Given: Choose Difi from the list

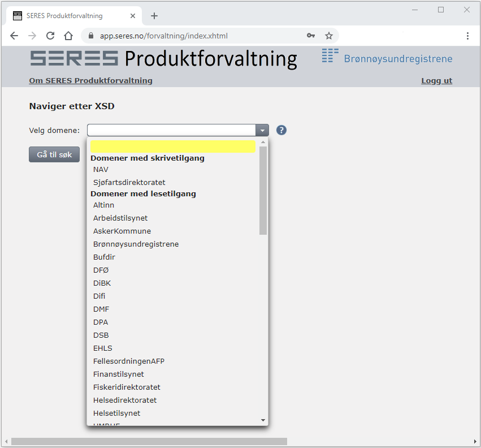Looking at the screenshot, I should (173, 296).
